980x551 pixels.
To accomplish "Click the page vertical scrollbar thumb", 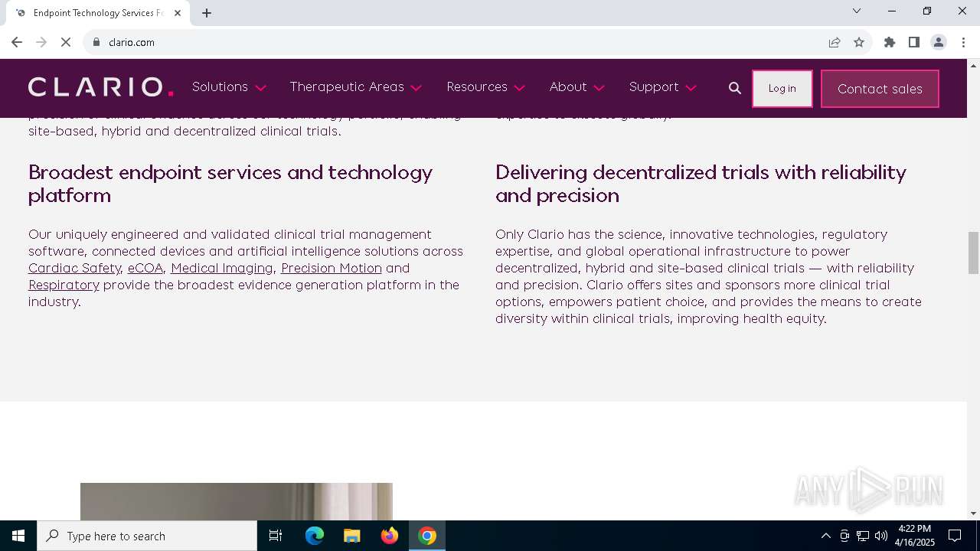I will (973, 253).
